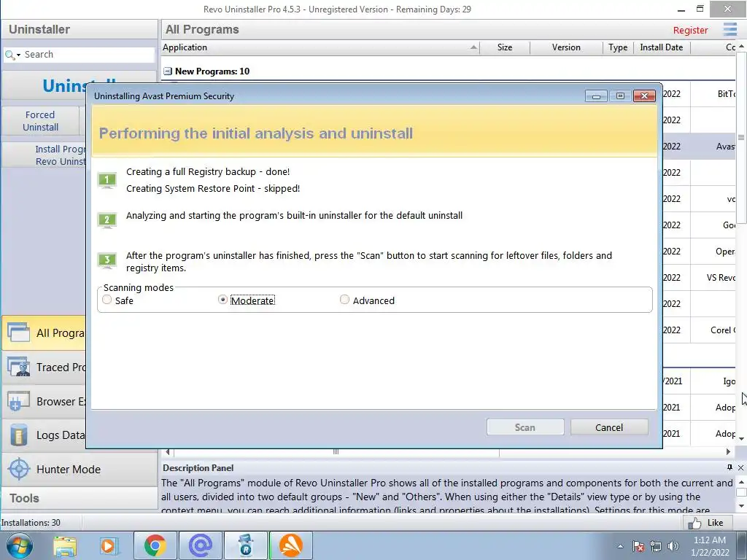Viewport: 747px width, 560px height.
Task: Open Forced Uninstall
Action: (x=41, y=121)
